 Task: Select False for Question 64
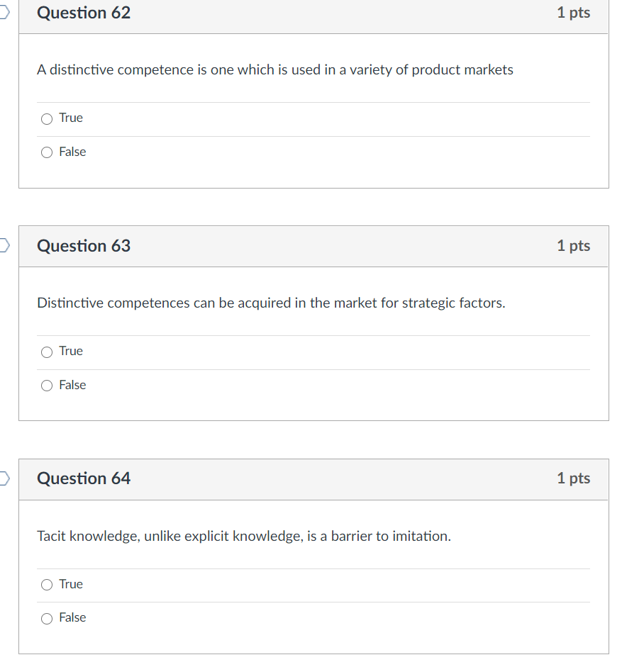click(45, 617)
